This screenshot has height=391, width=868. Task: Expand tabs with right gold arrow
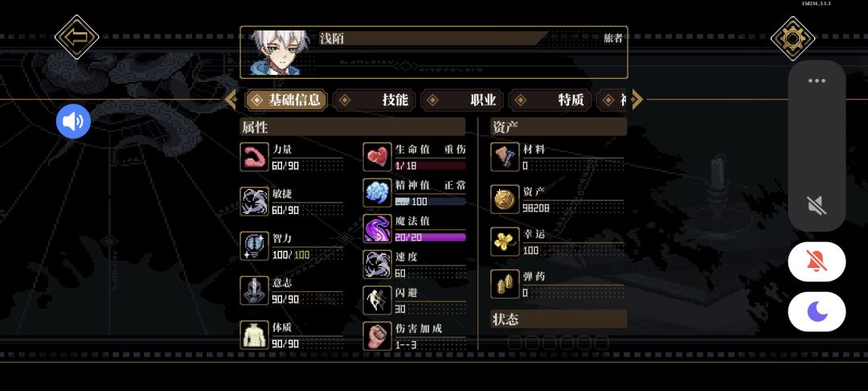tap(637, 100)
